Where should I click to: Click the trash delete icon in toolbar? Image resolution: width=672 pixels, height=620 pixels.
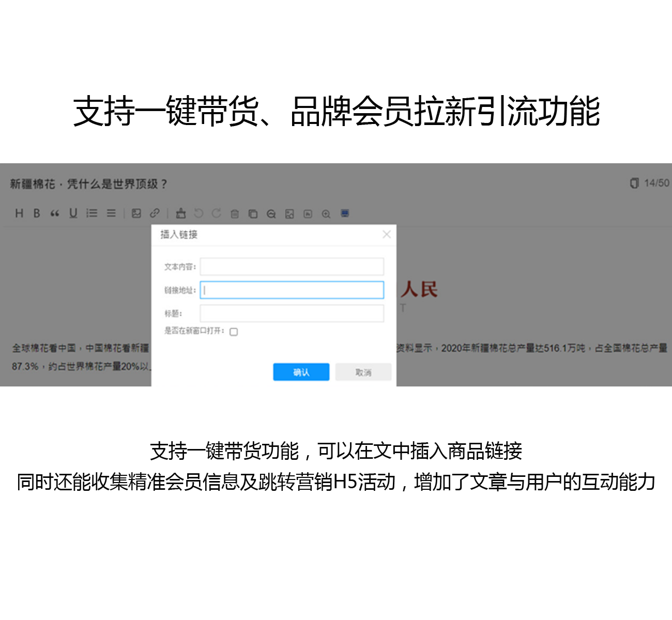[x=235, y=214]
